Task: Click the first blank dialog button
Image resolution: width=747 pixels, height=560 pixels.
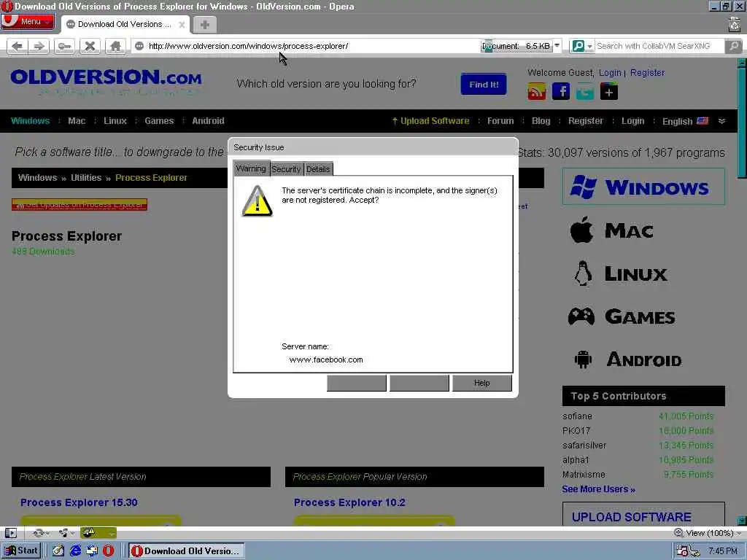Action: point(356,383)
